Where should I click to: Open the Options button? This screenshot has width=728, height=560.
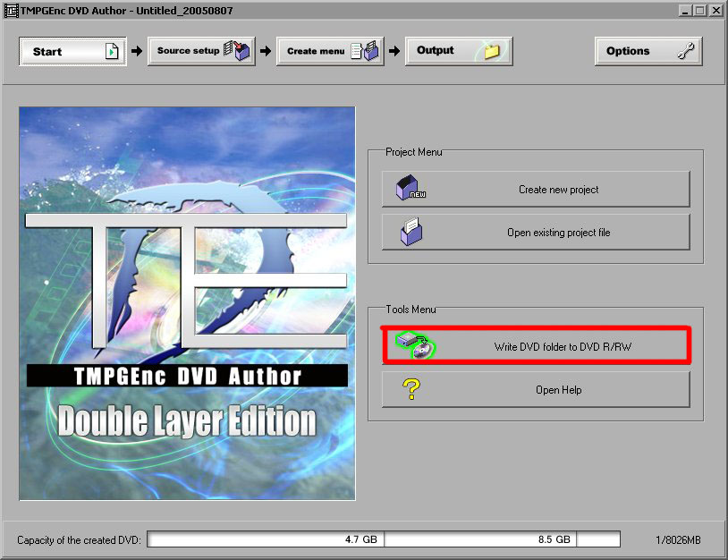coord(648,51)
